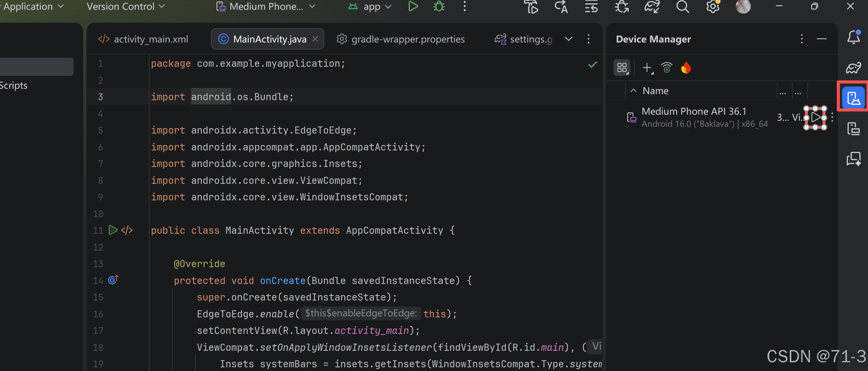Open Medium Phone device selector dropdown
868x371 pixels.
point(266,6)
